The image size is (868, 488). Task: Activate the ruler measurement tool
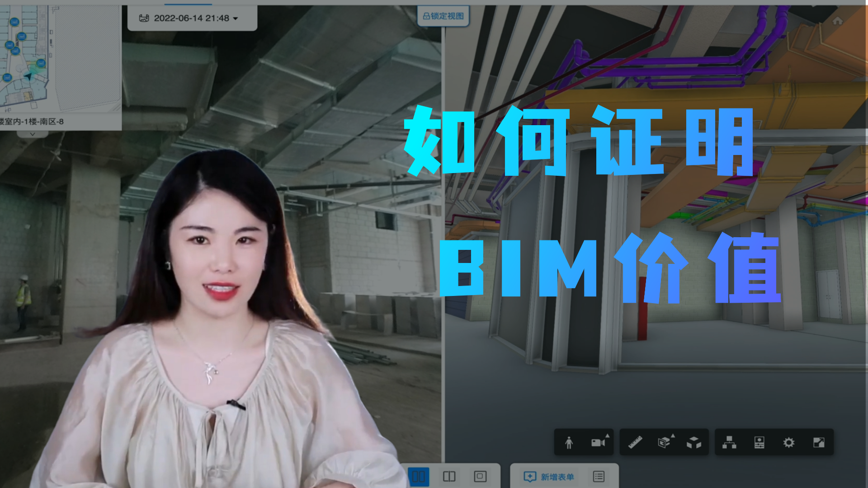[x=635, y=442]
